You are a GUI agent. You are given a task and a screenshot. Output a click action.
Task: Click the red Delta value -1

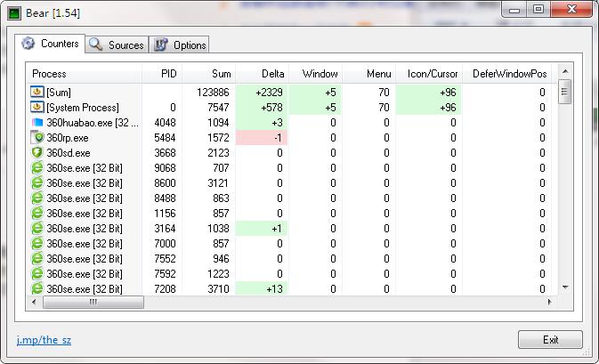pos(278,138)
